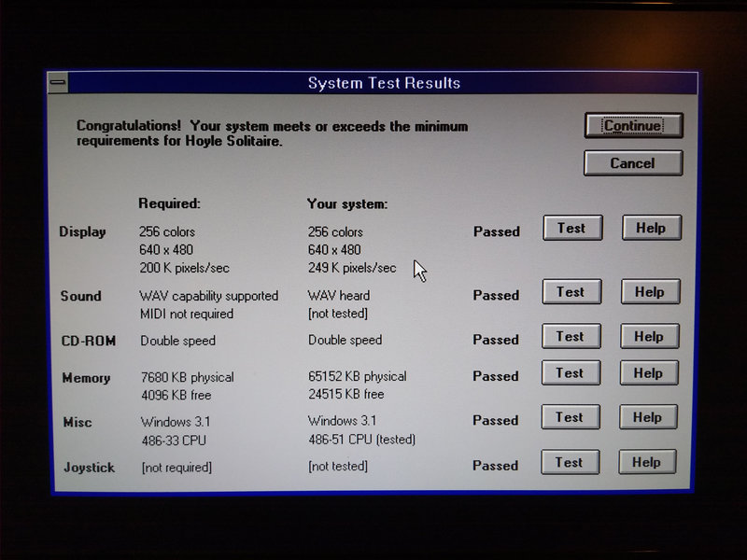The height and width of the screenshot is (560, 747).
Task: Click the System Test Results title bar
Action: click(383, 84)
